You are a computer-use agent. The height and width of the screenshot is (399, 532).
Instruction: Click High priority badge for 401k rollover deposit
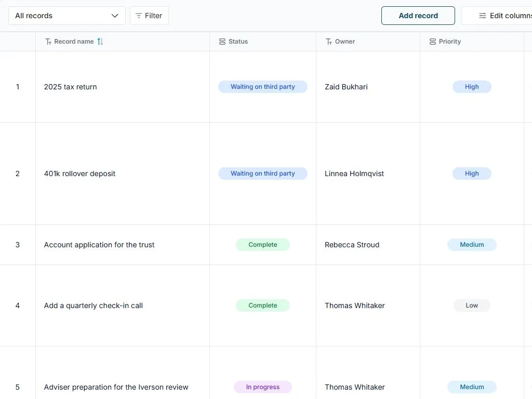click(472, 174)
